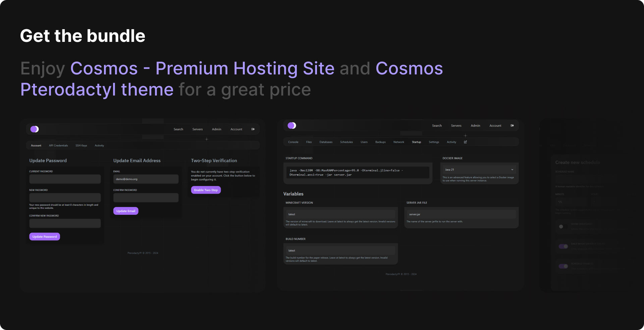The height and width of the screenshot is (330, 644).
Task: Click the Server Jar File input field
Action: pyautogui.click(x=461, y=214)
